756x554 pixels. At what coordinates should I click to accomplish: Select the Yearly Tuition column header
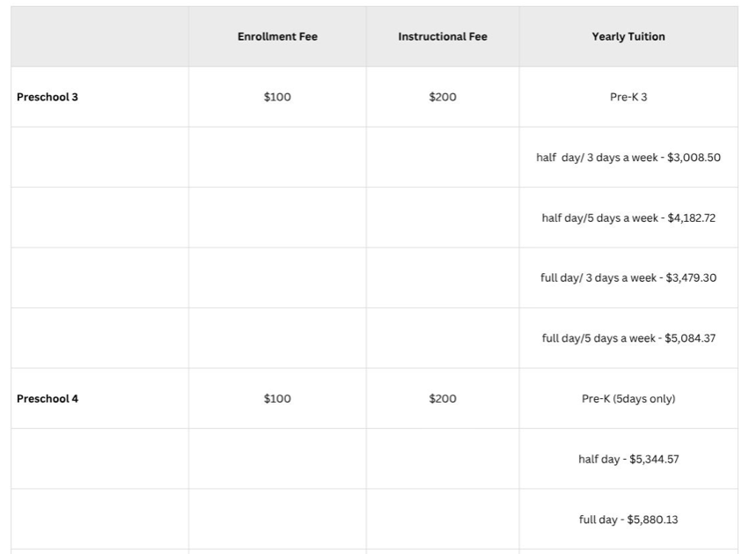click(x=628, y=37)
